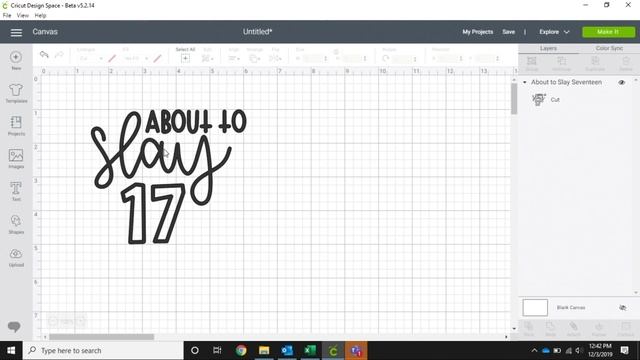Show hidden system tray icons
The image size is (640, 360).
point(534,351)
